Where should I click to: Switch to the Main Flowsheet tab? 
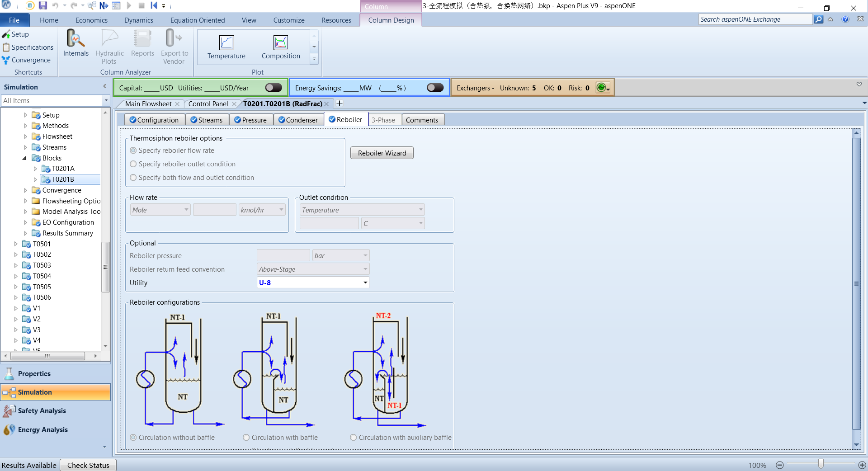pos(148,104)
